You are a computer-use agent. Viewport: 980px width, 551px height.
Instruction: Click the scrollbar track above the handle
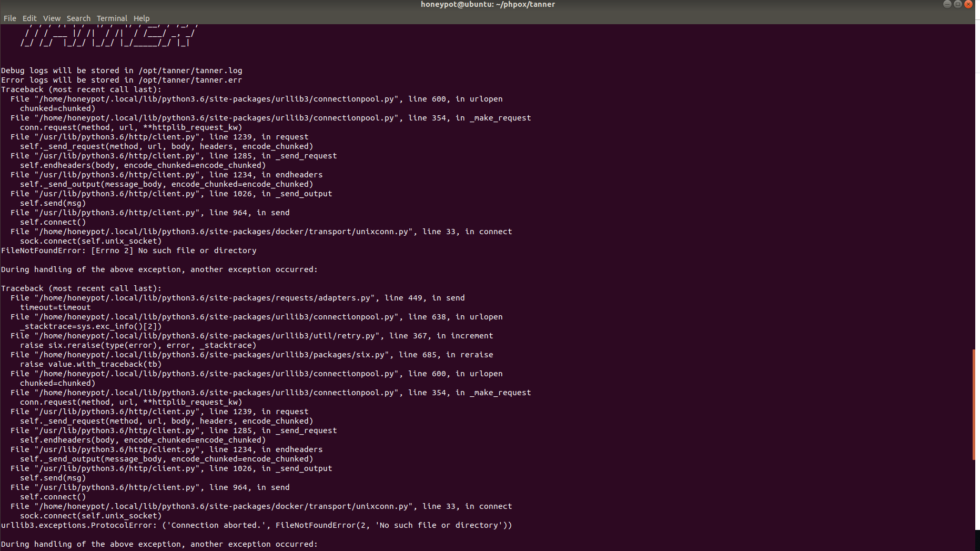pos(973,184)
